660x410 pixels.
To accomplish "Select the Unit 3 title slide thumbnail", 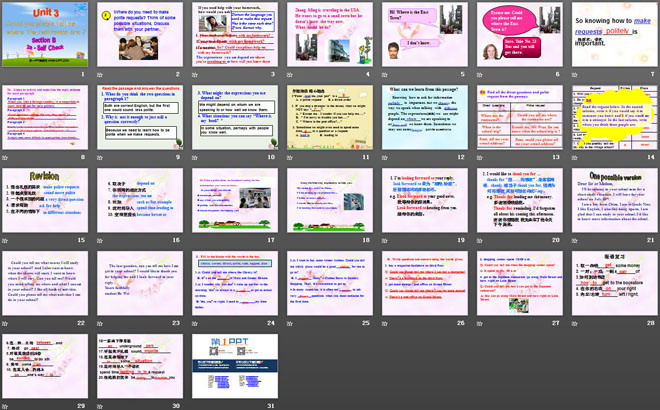I will click(x=46, y=34).
